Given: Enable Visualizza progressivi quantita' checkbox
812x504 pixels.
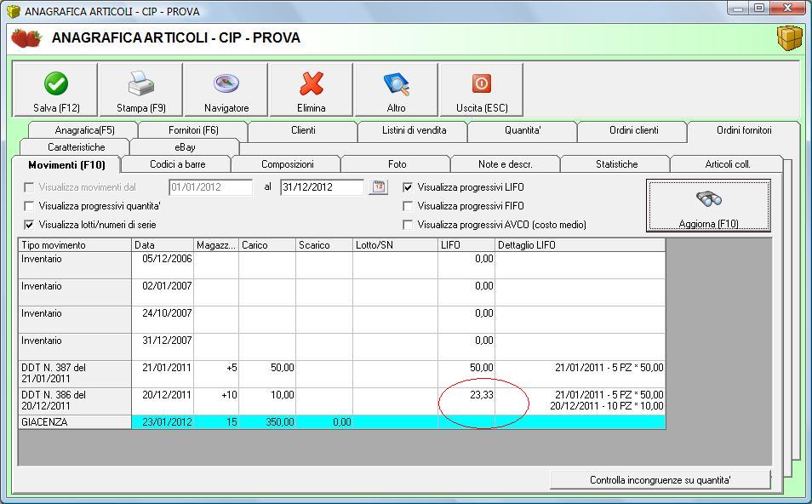Looking at the screenshot, I should pos(29,206).
